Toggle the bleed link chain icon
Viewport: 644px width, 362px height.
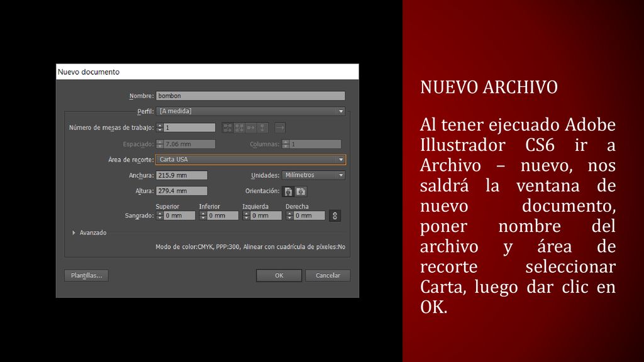(335, 216)
